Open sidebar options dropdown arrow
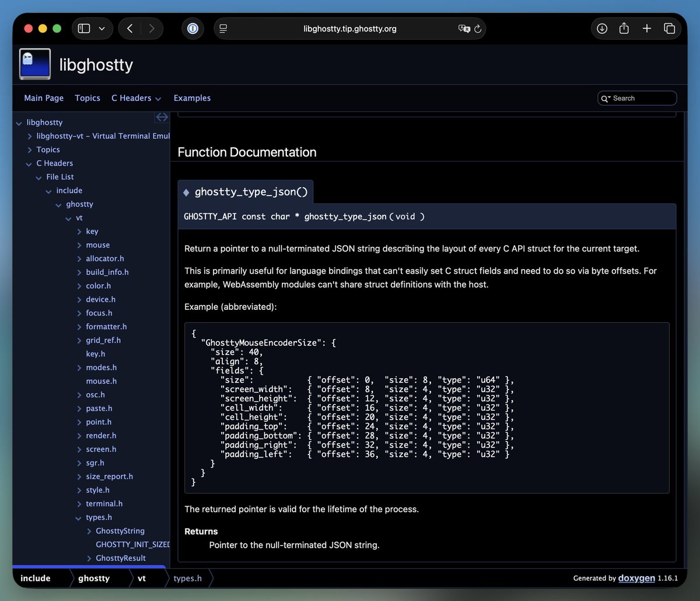This screenshot has width=700, height=601. [x=102, y=29]
